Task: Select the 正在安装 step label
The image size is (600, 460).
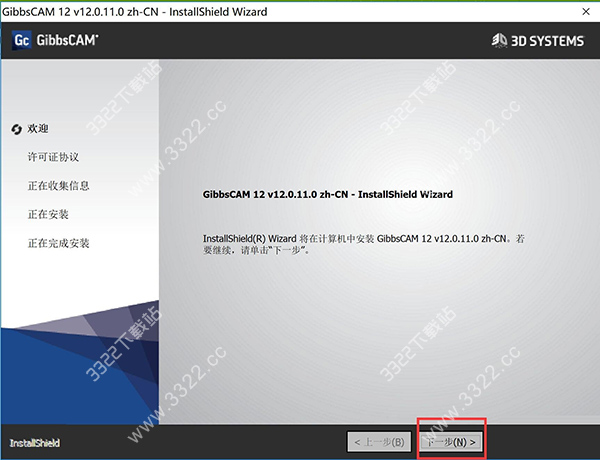Action: click(x=48, y=214)
